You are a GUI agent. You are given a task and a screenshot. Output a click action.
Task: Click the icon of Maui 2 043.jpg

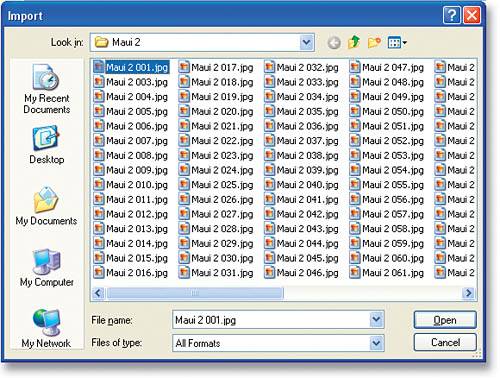[x=269, y=229]
